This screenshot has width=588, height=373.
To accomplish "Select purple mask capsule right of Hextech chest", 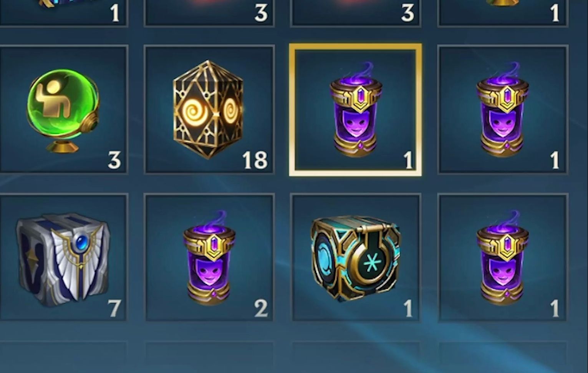I will click(x=502, y=257).
